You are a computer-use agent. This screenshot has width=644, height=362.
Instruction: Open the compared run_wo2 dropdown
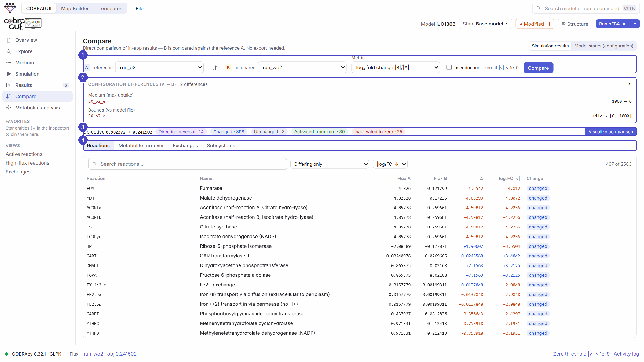[x=302, y=67]
